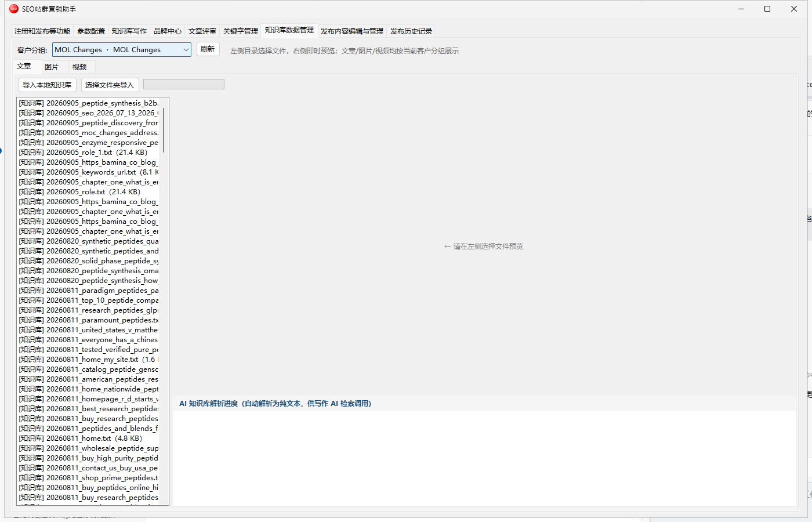Preview the 20260905_role.txt (21.4 KB) entry
Viewport: 812px width, 522px height.
[88, 192]
